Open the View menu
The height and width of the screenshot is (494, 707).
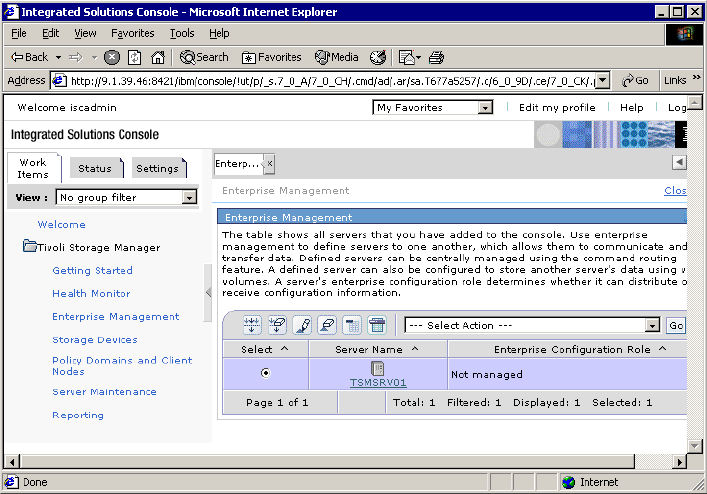(x=85, y=33)
